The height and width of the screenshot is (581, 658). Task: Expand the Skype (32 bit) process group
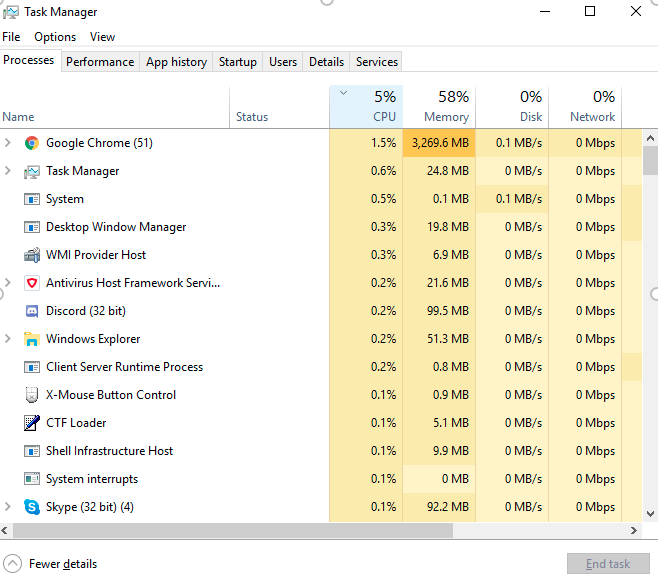tap(8, 507)
